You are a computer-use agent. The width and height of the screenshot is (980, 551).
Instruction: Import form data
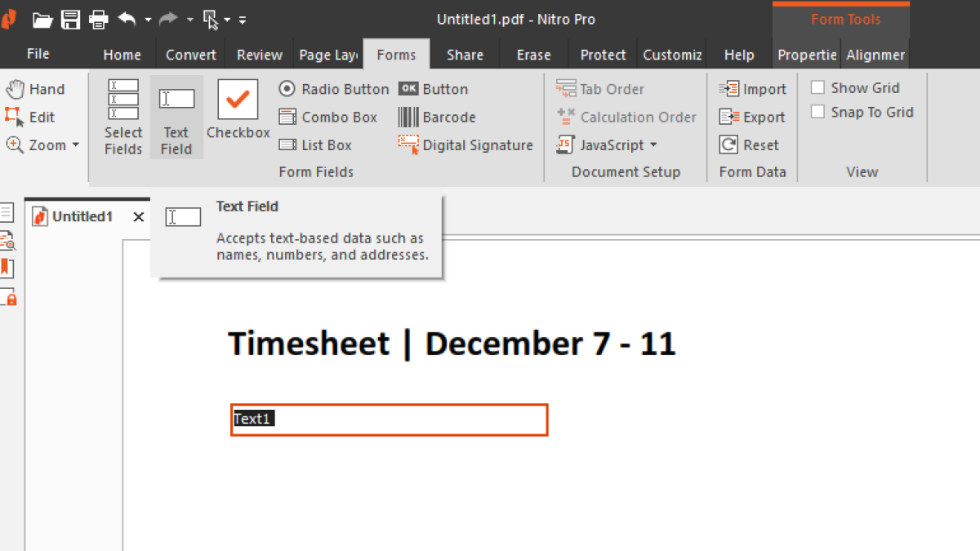coord(753,88)
